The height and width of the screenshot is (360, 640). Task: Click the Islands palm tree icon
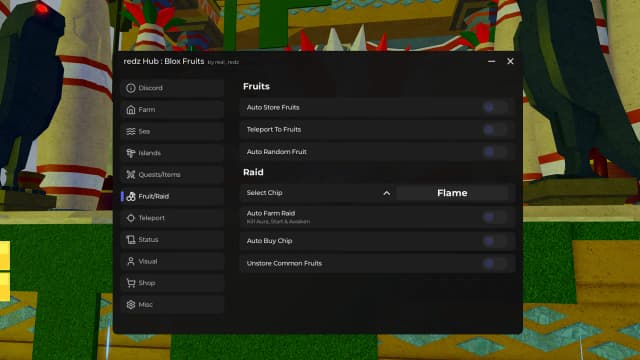(131, 153)
